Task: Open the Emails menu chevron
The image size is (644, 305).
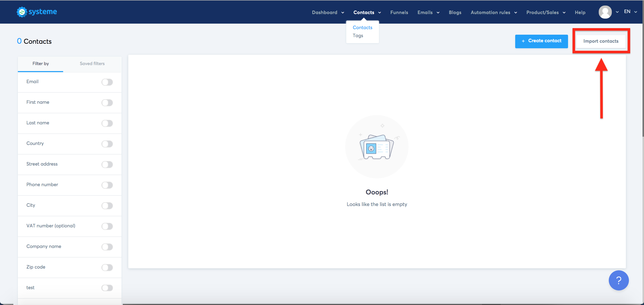Action: click(x=438, y=13)
